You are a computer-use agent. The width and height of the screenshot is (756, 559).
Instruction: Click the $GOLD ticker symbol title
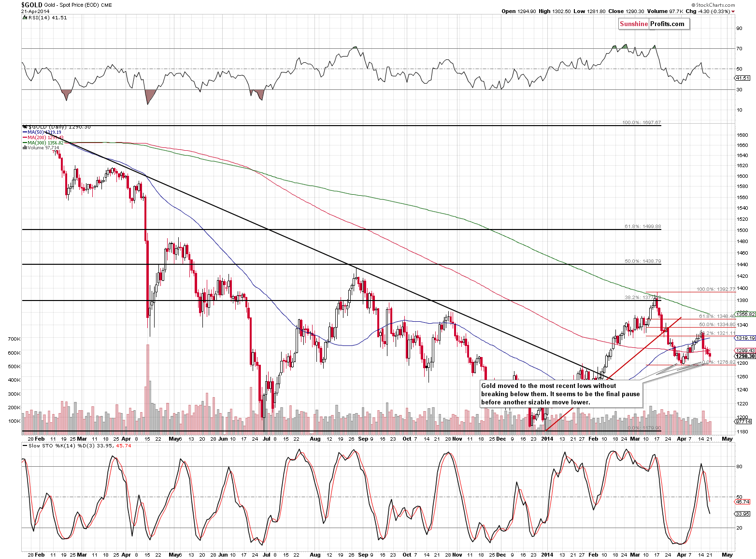(x=31, y=4)
